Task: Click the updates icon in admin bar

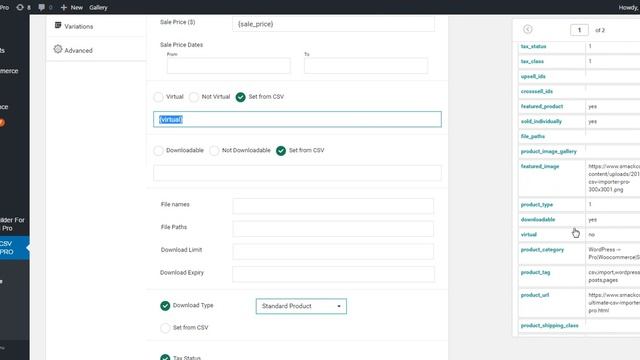Action: 20,7
